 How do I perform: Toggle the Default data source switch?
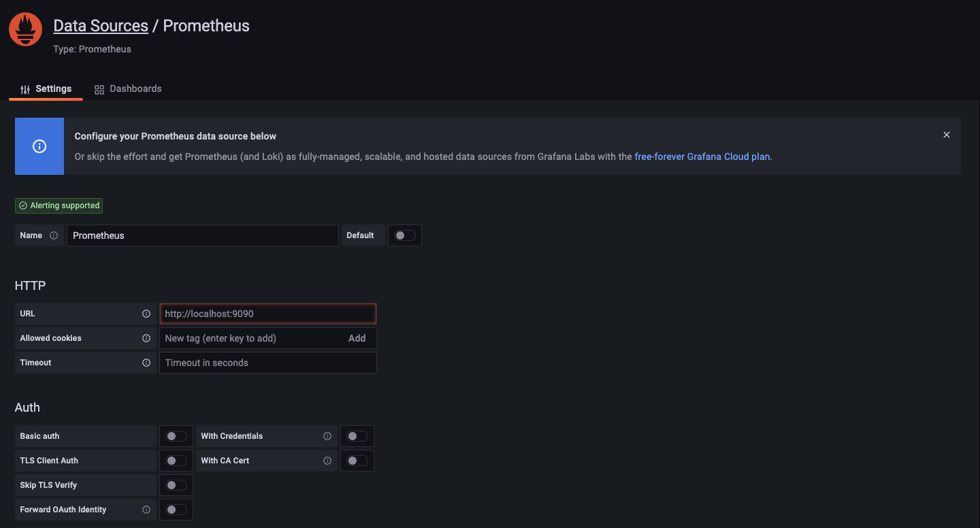pos(405,235)
